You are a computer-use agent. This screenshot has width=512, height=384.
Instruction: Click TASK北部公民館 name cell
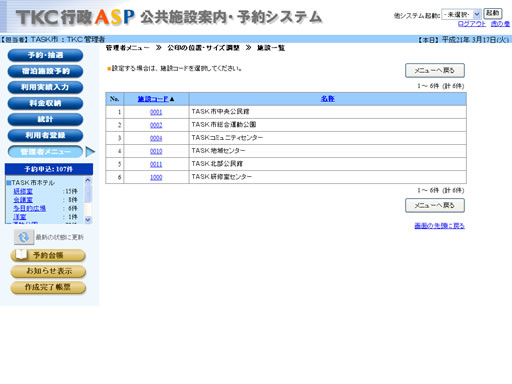[328, 164]
